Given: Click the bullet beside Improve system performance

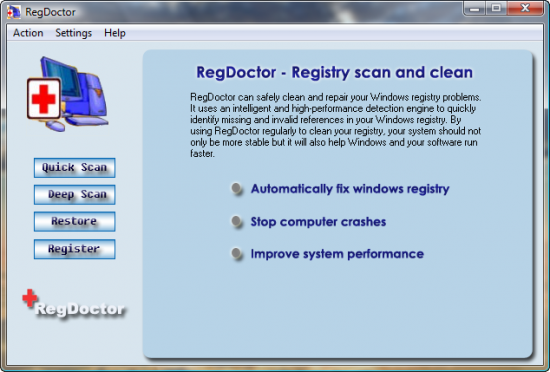Looking at the screenshot, I should (x=237, y=253).
